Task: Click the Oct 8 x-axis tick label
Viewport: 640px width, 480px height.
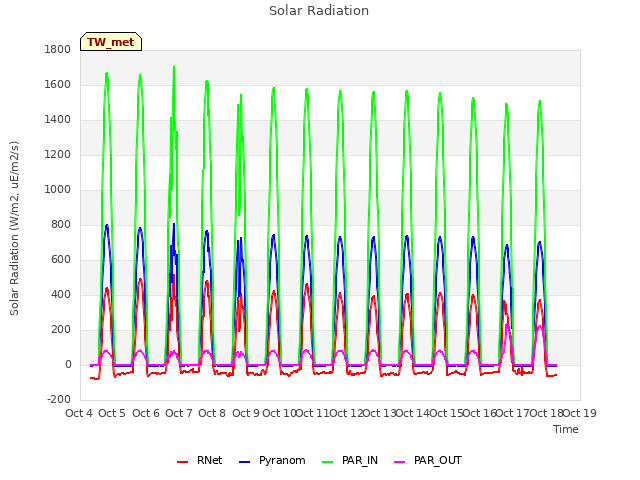Action: pyautogui.click(x=212, y=413)
